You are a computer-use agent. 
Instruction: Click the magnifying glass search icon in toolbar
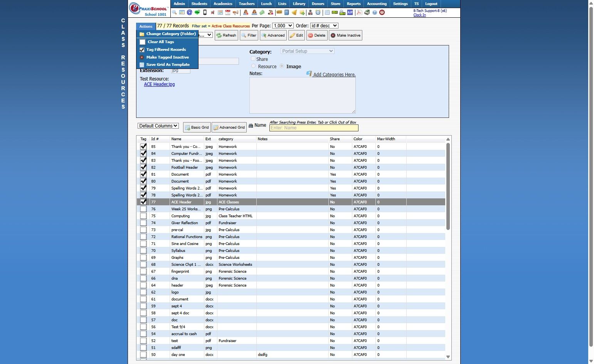point(175,12)
